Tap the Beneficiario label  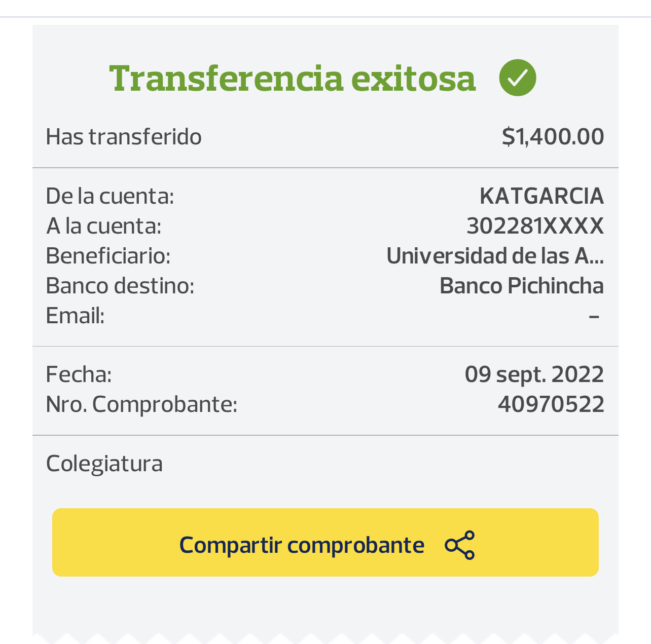pos(108,256)
